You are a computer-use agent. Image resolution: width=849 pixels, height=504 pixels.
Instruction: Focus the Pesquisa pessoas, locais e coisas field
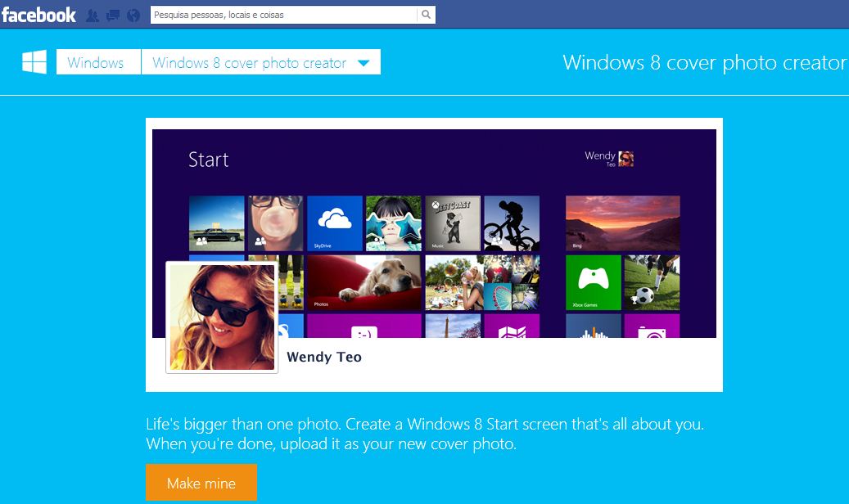coord(284,15)
